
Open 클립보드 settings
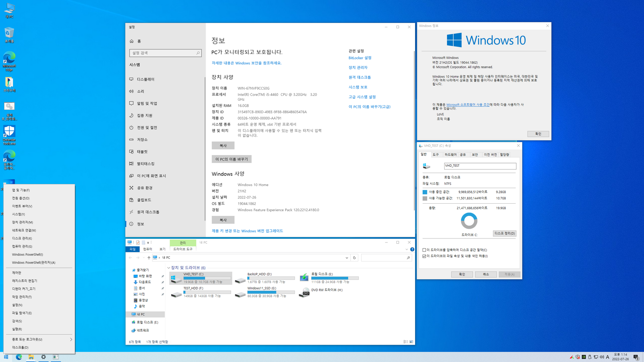(x=165, y=200)
